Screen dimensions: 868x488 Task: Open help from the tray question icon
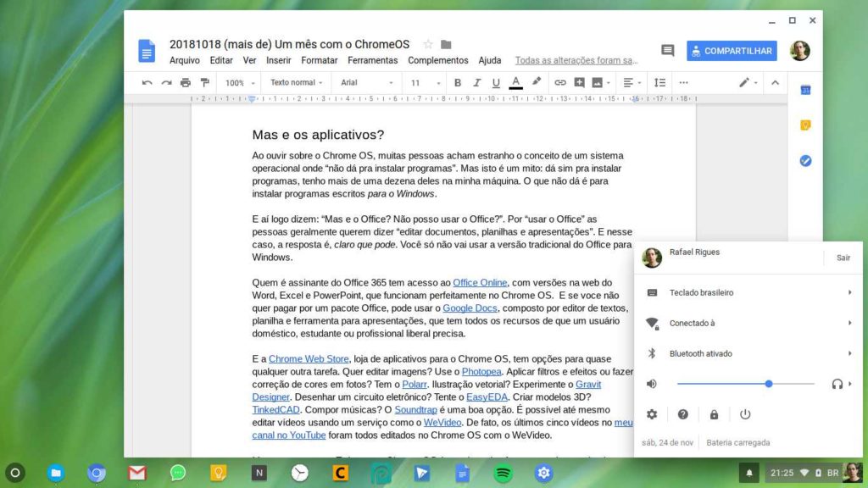[683, 414]
